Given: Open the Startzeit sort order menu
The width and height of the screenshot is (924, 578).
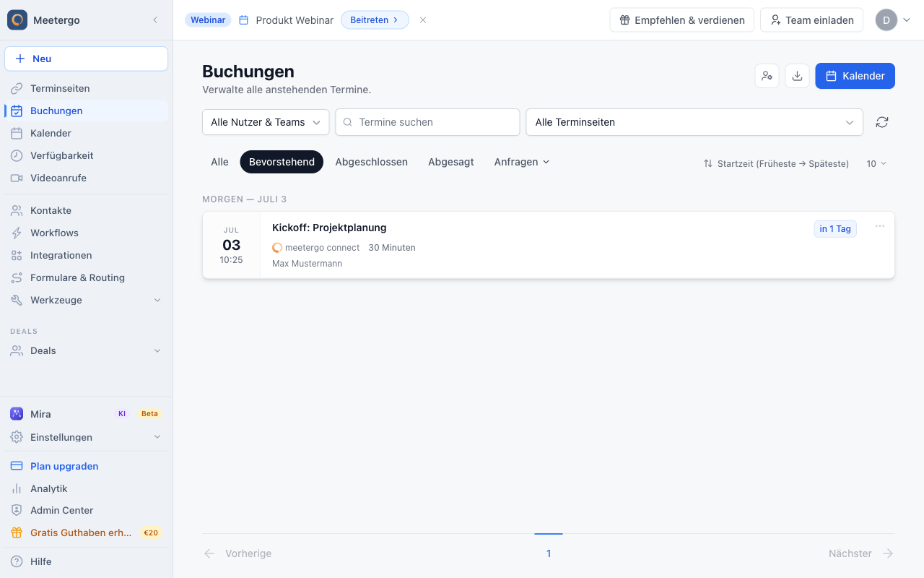Looking at the screenshot, I should click(x=777, y=164).
